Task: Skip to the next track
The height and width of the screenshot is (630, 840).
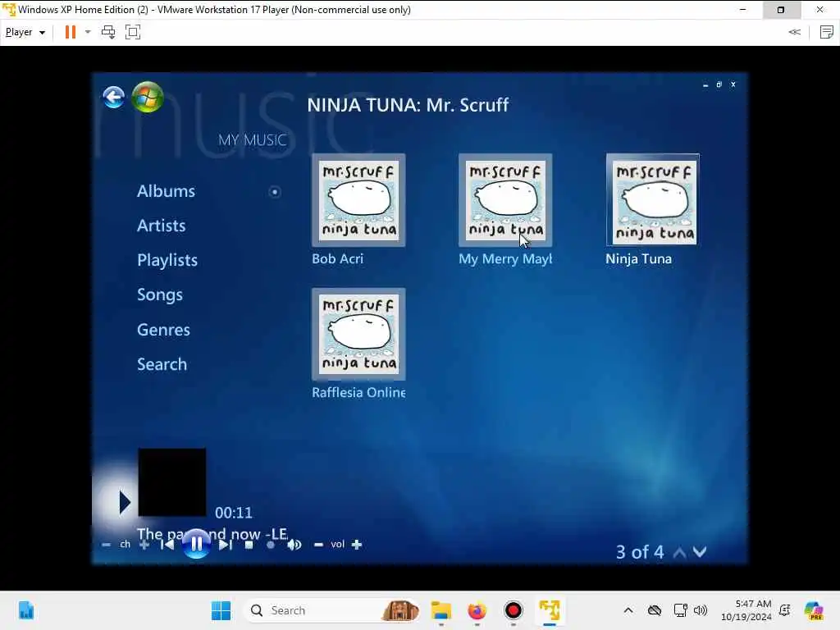Action: pos(226,545)
